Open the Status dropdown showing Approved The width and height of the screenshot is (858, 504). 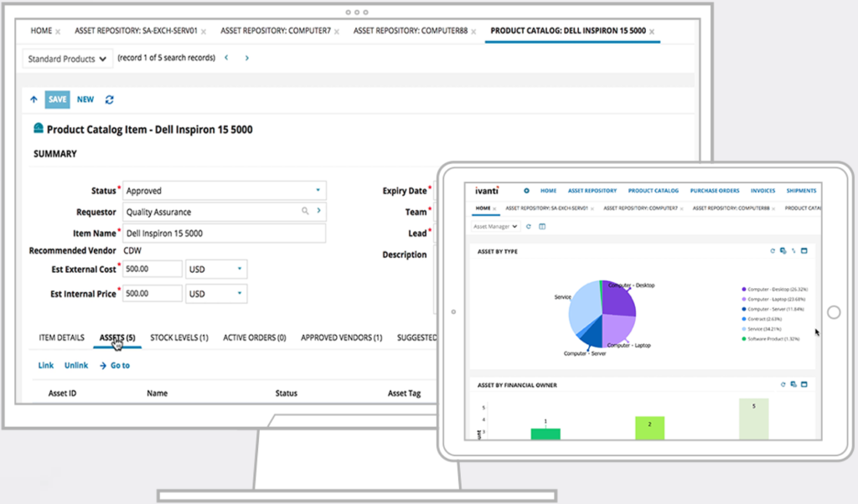(x=225, y=190)
